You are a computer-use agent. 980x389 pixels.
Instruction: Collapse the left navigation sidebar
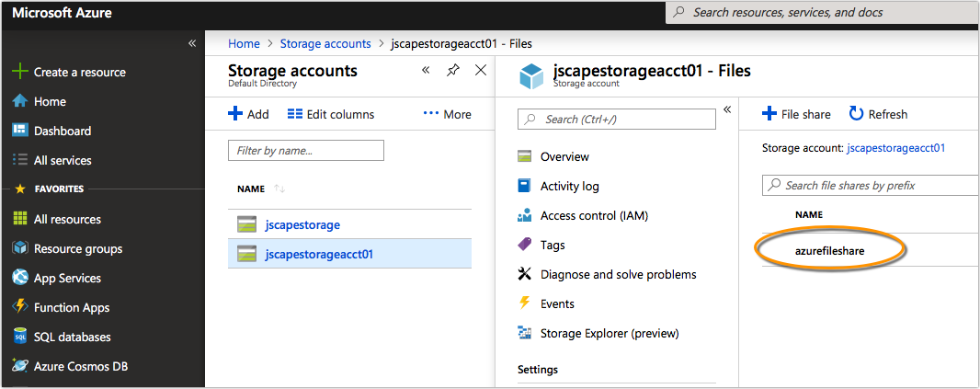tap(192, 43)
